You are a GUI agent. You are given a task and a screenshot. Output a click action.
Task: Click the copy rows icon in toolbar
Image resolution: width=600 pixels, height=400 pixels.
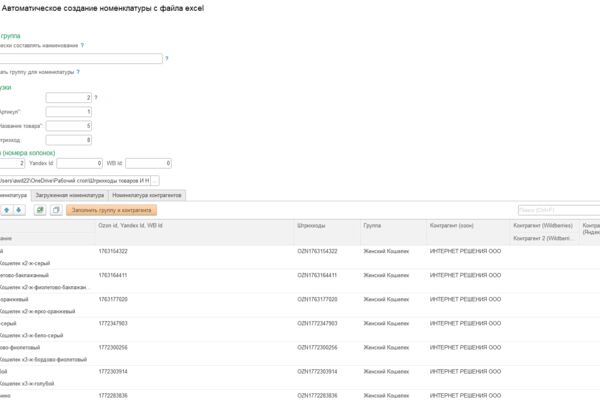[56, 210]
